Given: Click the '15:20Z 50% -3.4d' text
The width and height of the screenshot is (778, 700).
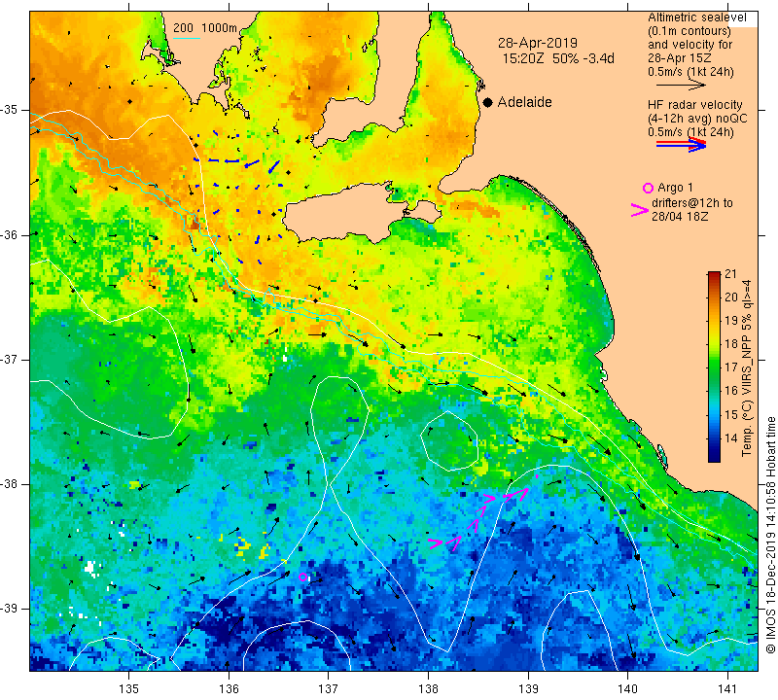Looking at the screenshot, I should click(x=558, y=58).
